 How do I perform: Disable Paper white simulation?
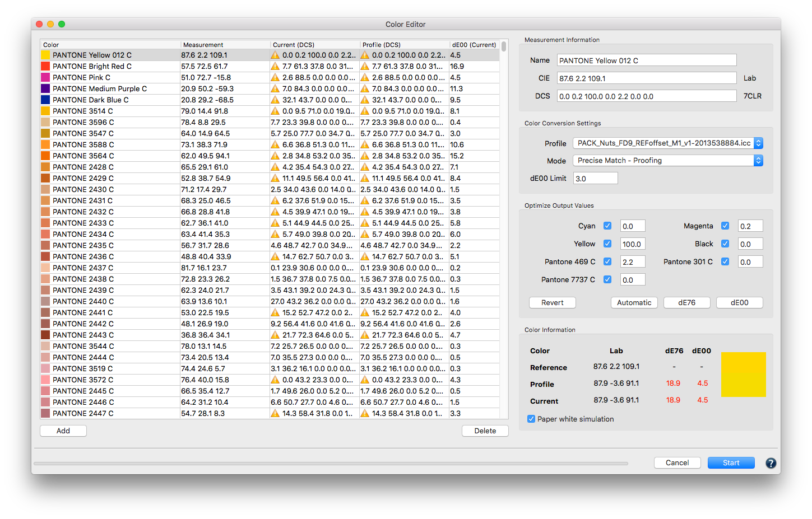[x=531, y=419]
